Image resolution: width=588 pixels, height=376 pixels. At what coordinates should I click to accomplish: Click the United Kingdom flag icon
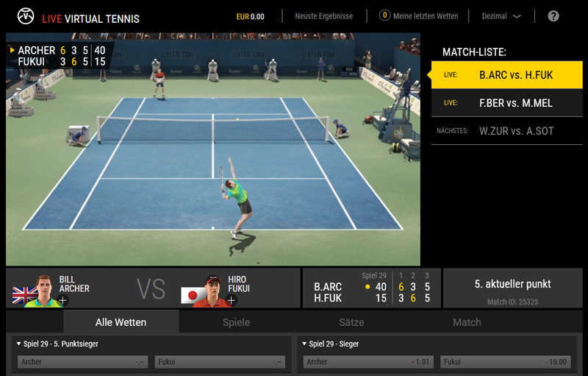coord(24,295)
